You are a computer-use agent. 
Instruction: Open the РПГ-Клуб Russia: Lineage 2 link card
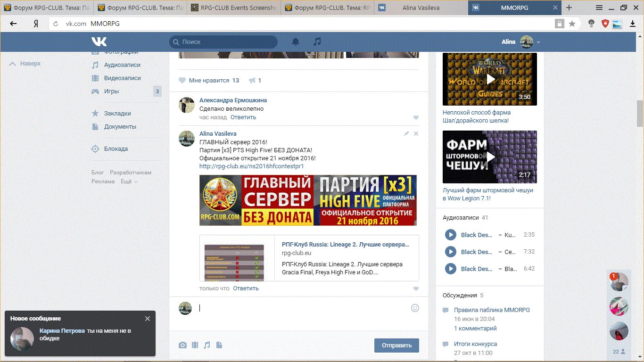pos(309,258)
